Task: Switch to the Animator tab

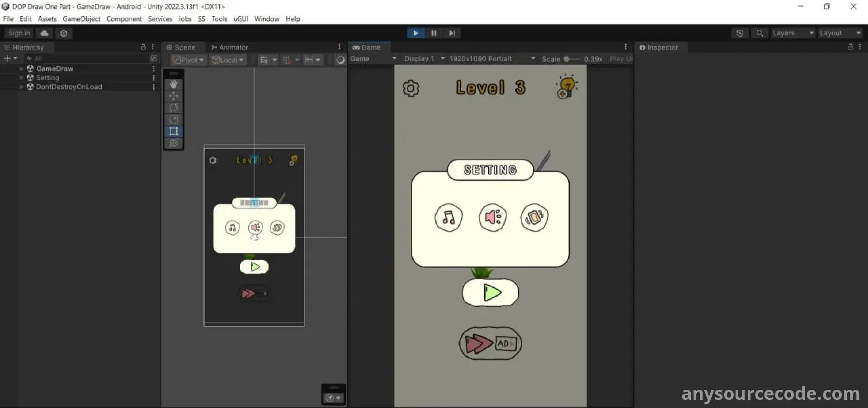Action: 230,47
